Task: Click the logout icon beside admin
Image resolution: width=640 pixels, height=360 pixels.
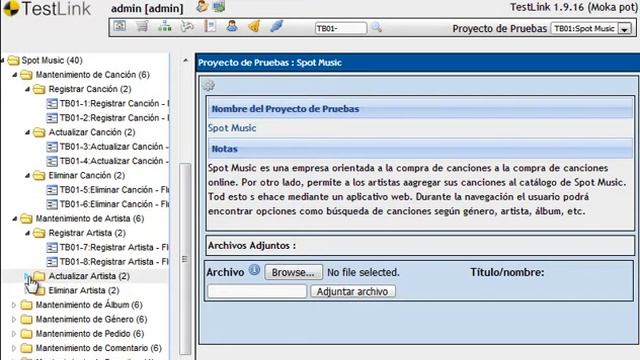Action: [219, 7]
